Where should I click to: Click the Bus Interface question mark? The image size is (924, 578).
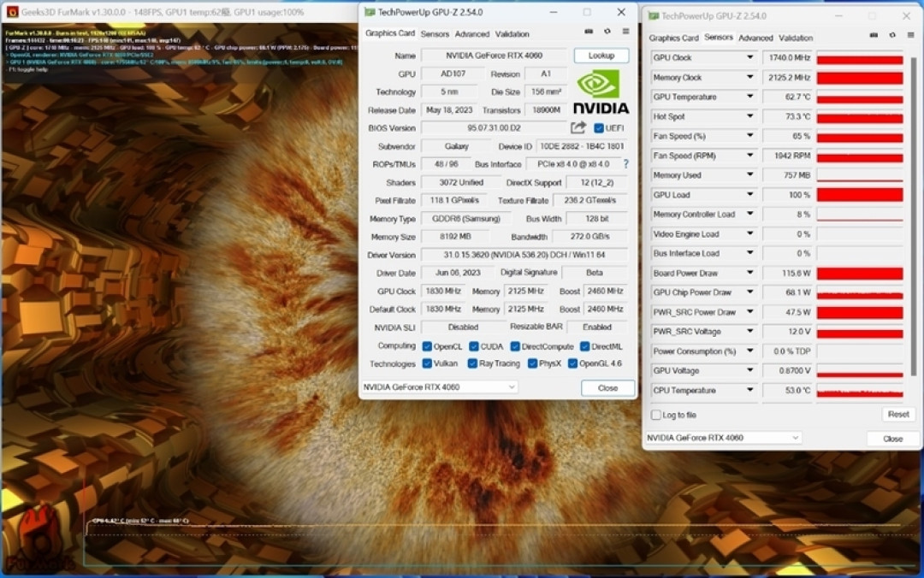click(x=625, y=164)
